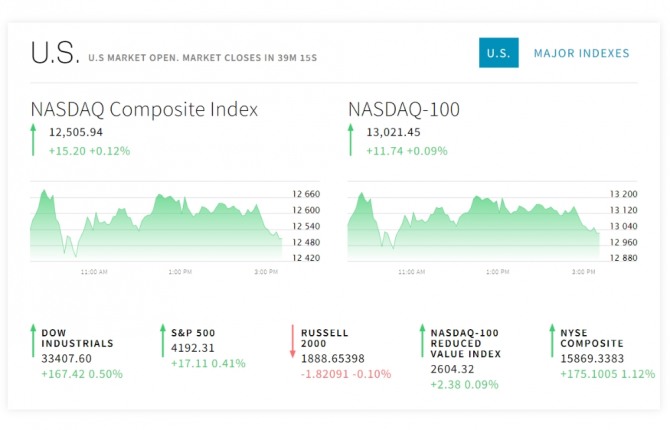Click the Russell 2000 red down arrow
670x430 pixels.
click(293, 341)
